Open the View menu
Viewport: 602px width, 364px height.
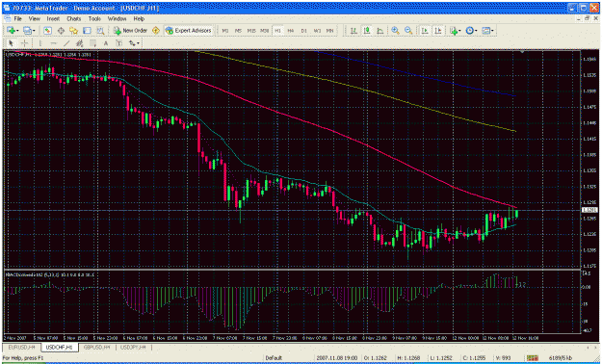pyautogui.click(x=34, y=19)
